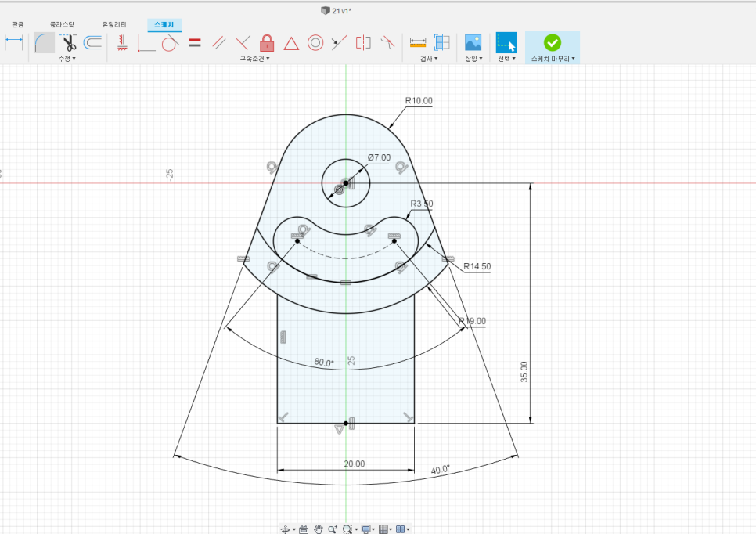Viewport: 756px width, 534px height.
Task: Expand the 선택 (Select) dropdown
Action: pyautogui.click(x=506, y=59)
